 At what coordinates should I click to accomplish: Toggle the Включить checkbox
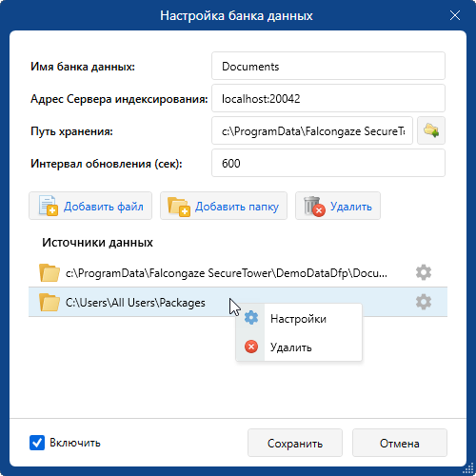[x=37, y=443]
